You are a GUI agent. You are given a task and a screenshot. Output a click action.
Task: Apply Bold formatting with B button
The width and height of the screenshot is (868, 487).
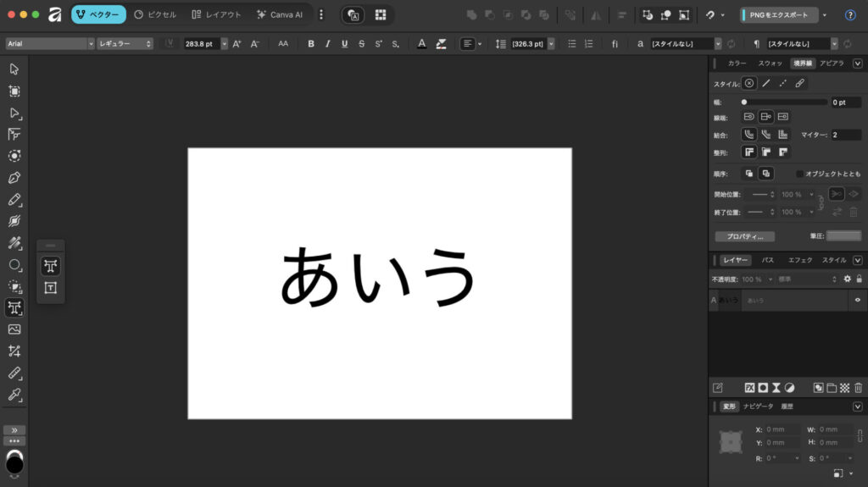coord(311,43)
